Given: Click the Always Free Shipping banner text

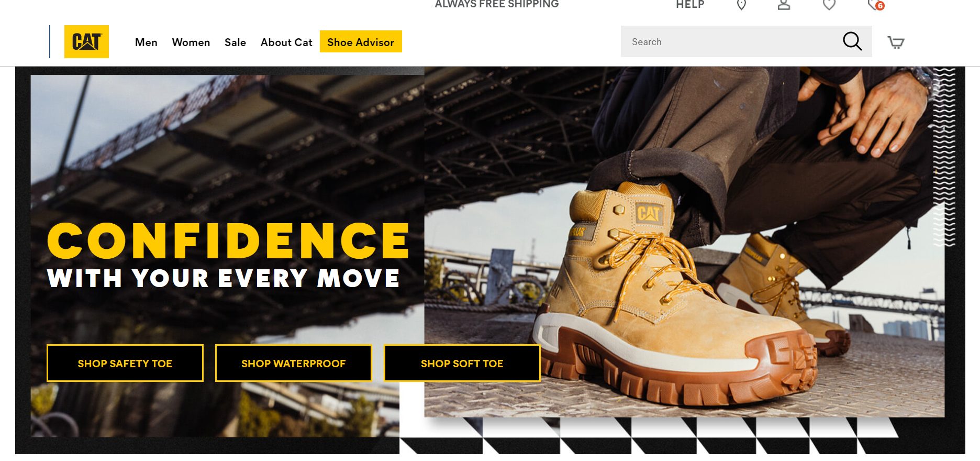Looking at the screenshot, I should [x=497, y=4].
